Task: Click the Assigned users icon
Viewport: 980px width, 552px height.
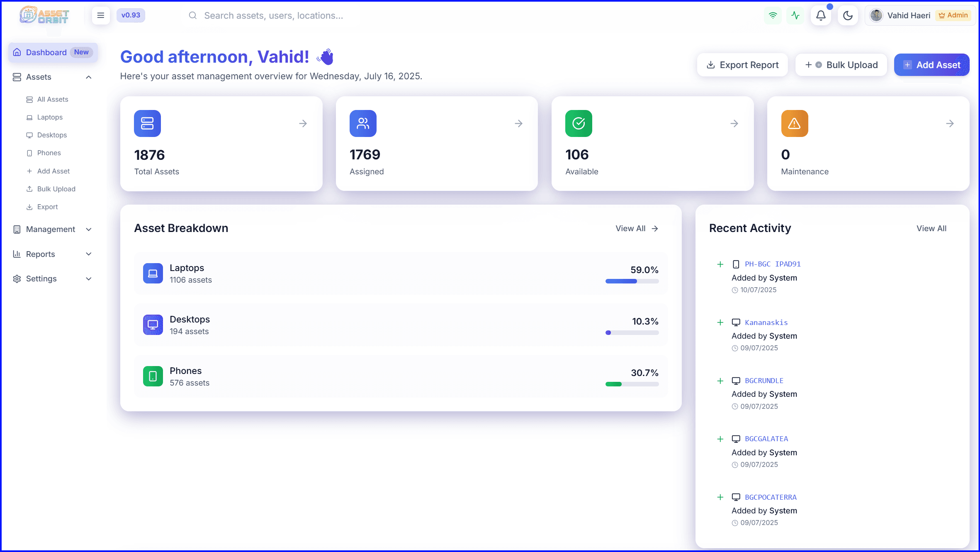Action: click(363, 123)
